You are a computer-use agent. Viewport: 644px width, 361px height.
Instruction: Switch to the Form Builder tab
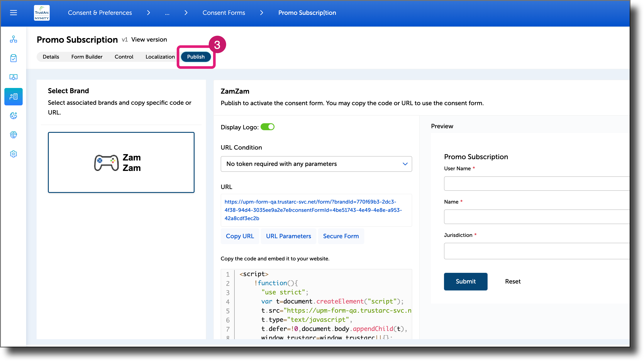pos(87,57)
